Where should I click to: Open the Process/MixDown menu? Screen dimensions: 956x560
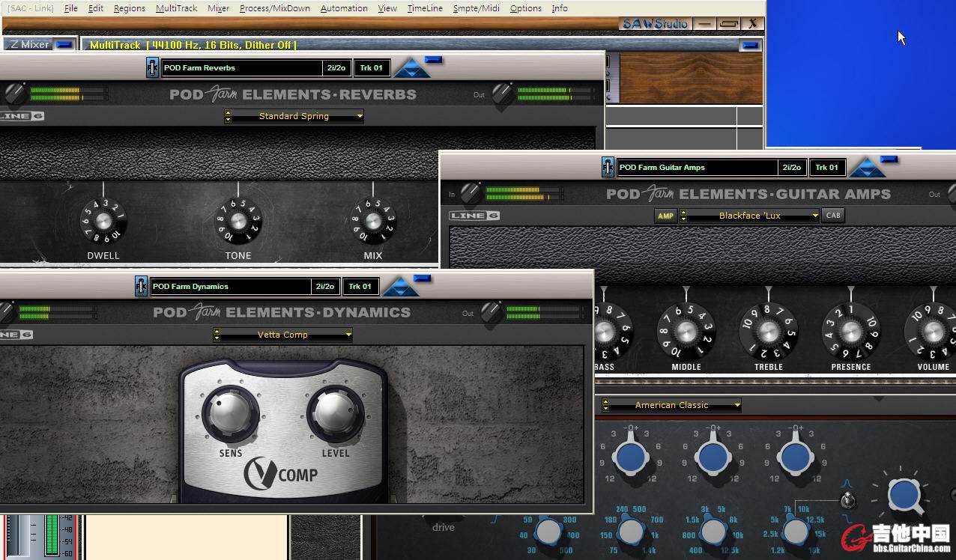pyautogui.click(x=275, y=8)
